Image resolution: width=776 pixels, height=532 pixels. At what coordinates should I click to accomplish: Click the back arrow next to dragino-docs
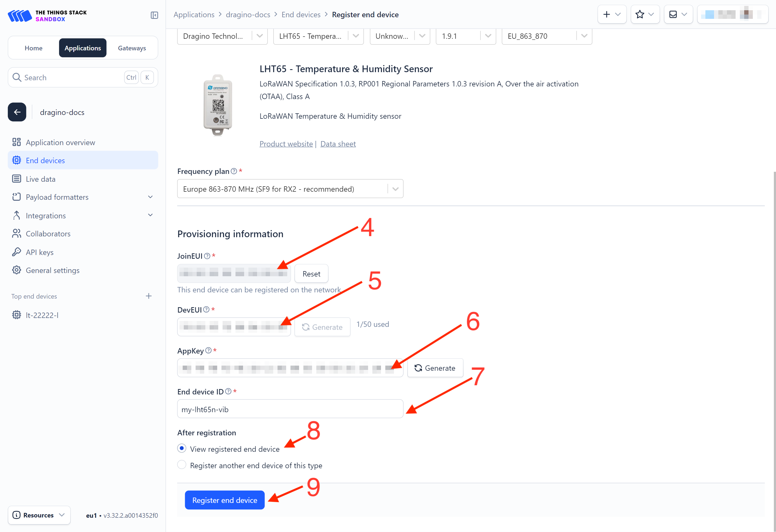coord(17,112)
